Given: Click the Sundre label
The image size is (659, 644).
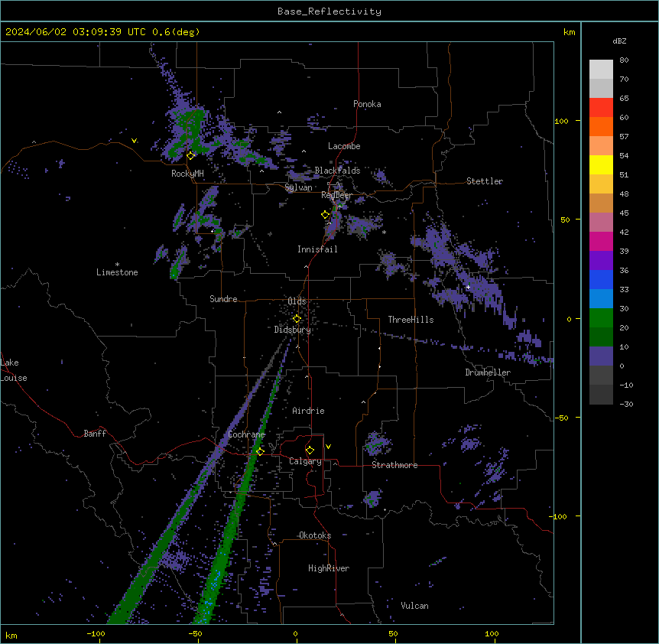Looking at the screenshot, I should 223,299.
